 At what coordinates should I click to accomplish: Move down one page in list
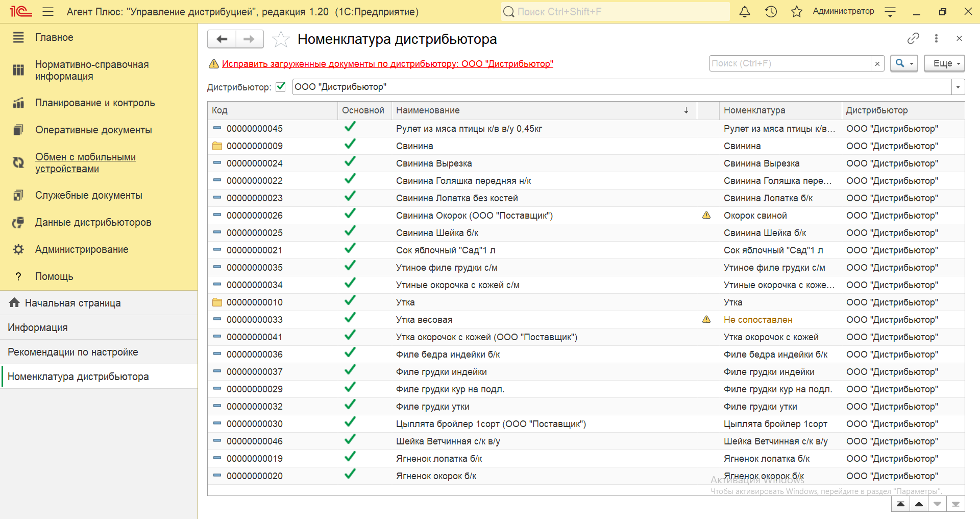pyautogui.click(x=937, y=504)
